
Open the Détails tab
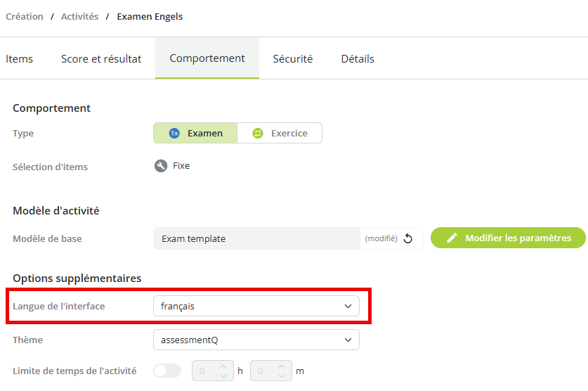358,58
